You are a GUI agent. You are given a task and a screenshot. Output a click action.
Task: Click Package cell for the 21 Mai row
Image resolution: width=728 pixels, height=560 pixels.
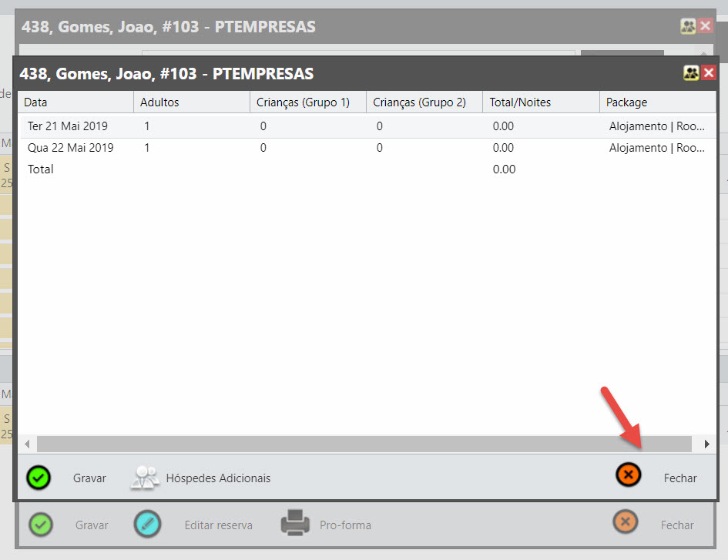(656, 126)
